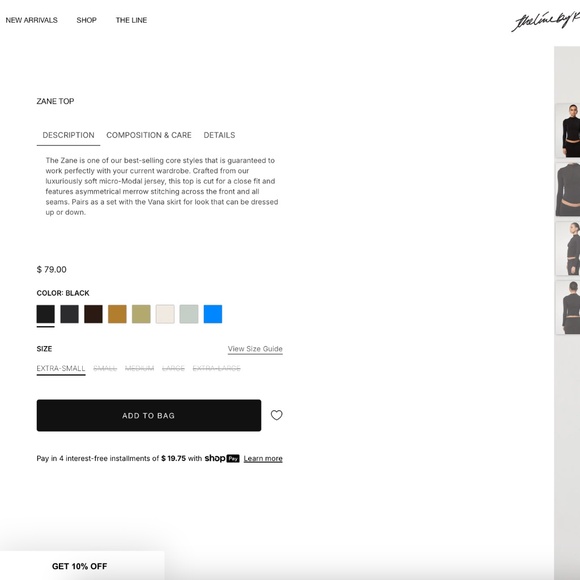Click the Shop Pay logo
580x580 pixels.
tap(222, 458)
